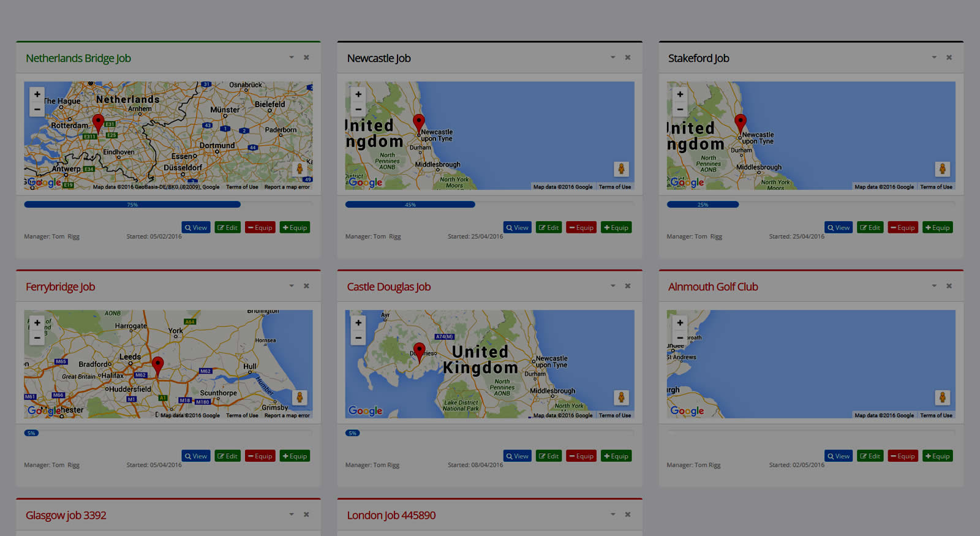The width and height of the screenshot is (980, 536).
Task: Click green add Equip button for Ferrybridge Job
Action: (295, 456)
